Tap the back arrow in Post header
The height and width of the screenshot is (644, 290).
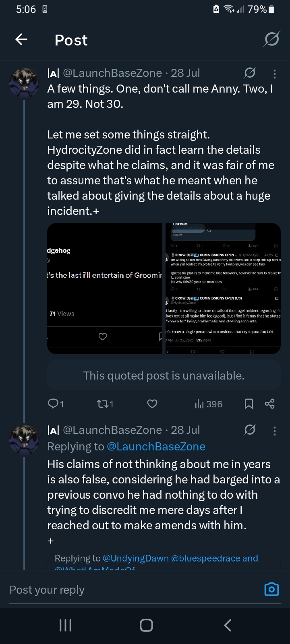(21, 39)
